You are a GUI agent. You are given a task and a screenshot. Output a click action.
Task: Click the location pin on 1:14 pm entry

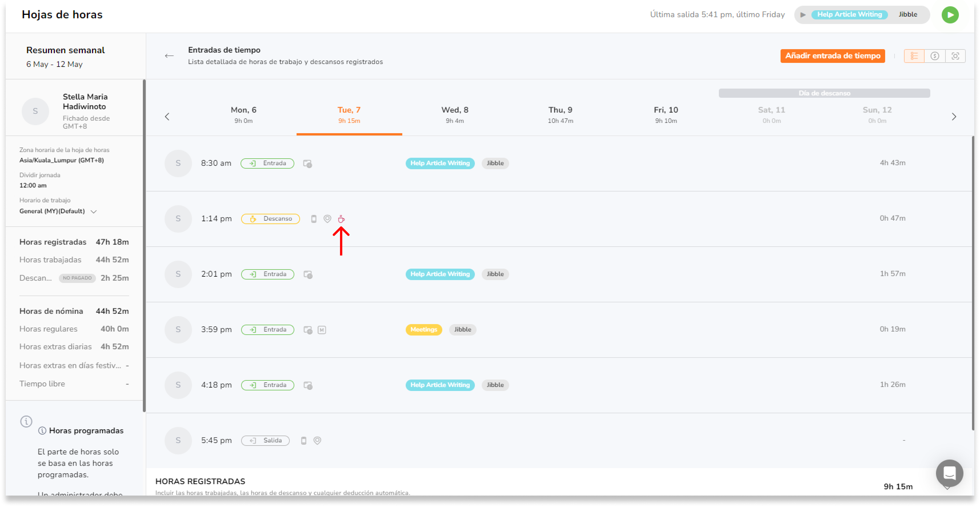[327, 219]
